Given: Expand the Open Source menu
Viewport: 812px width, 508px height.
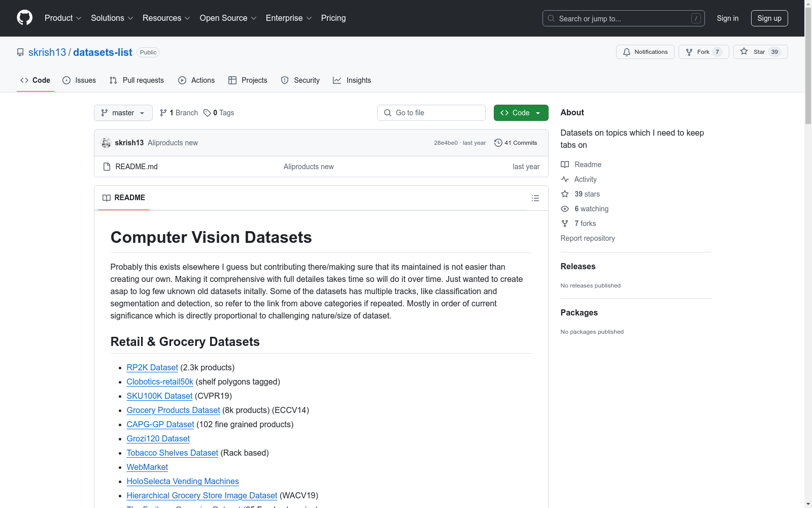Looking at the screenshot, I should click(228, 18).
